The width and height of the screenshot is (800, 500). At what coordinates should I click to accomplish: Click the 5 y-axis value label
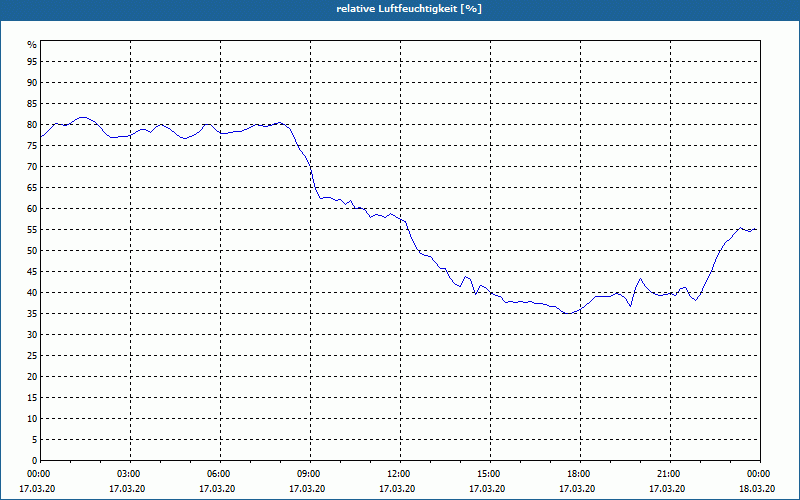point(35,439)
